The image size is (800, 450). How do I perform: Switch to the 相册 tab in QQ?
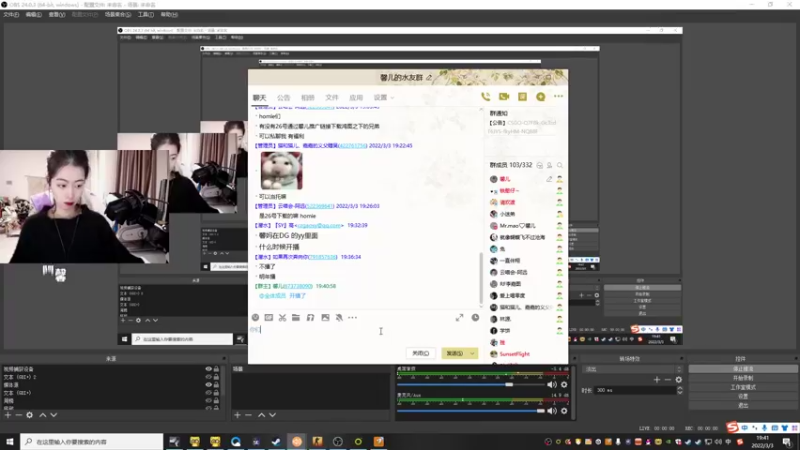(x=308, y=97)
